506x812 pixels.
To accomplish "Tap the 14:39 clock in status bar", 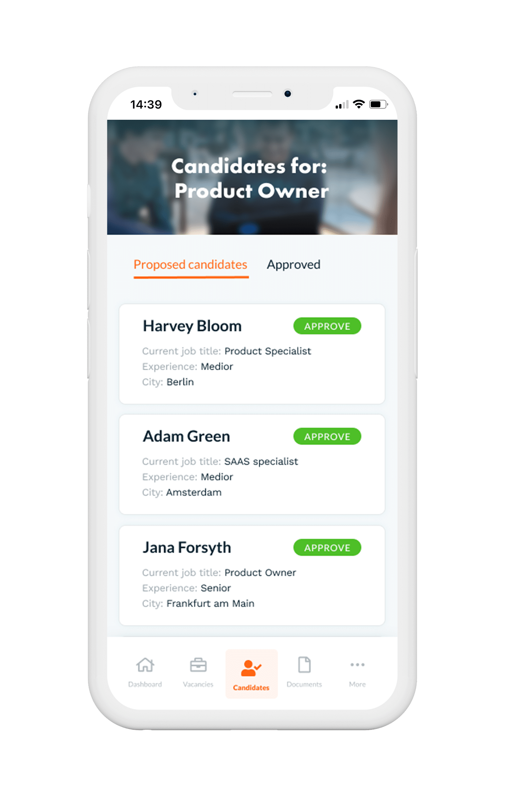I will [146, 104].
